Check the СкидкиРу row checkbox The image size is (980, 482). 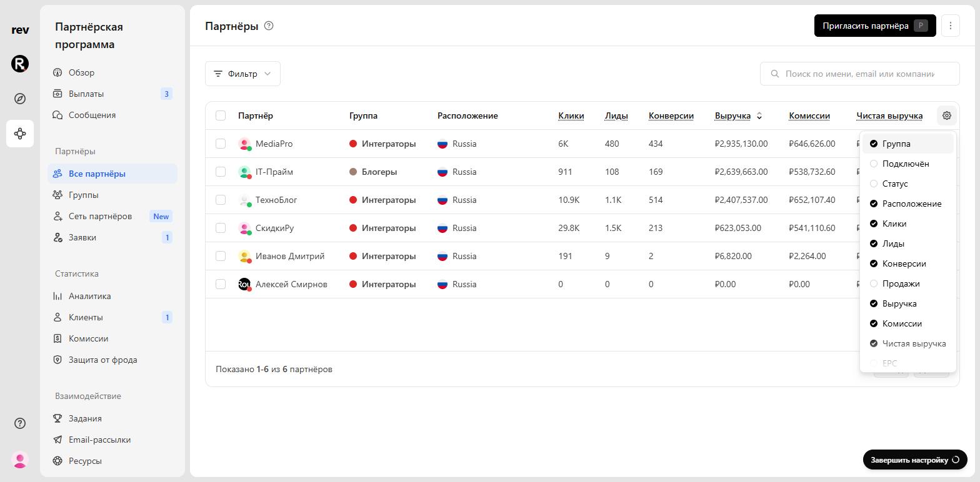[x=221, y=228]
